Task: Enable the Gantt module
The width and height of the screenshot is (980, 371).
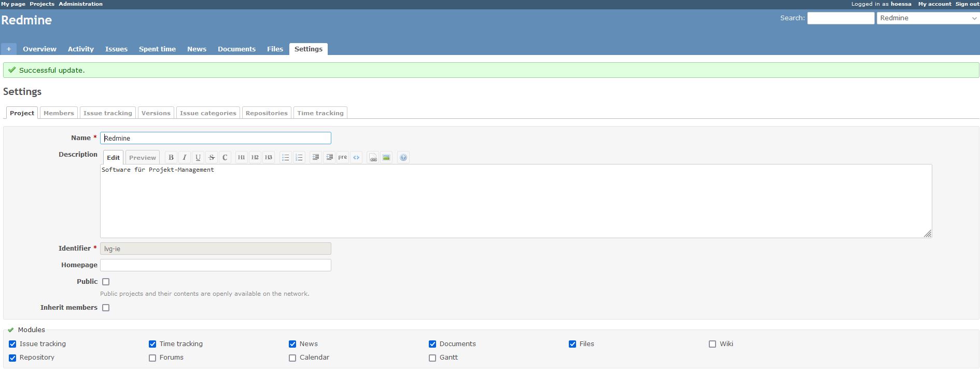Action: pyautogui.click(x=432, y=358)
